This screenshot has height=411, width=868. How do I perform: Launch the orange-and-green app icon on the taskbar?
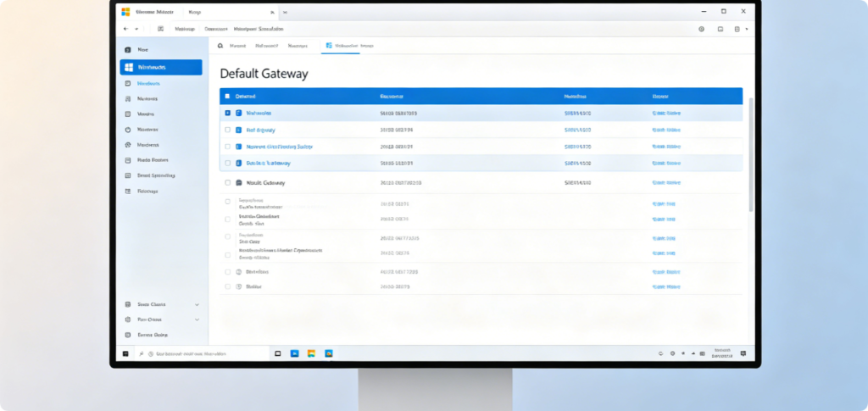click(311, 353)
